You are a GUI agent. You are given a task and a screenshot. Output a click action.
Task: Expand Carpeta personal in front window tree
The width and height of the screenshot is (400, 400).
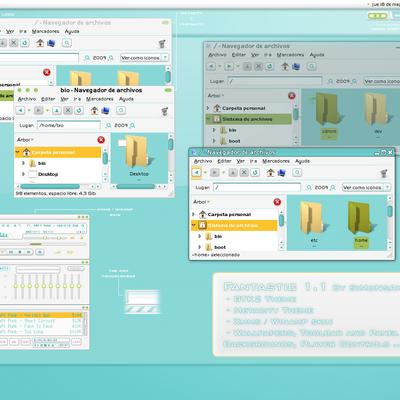pyautogui.click(x=194, y=214)
